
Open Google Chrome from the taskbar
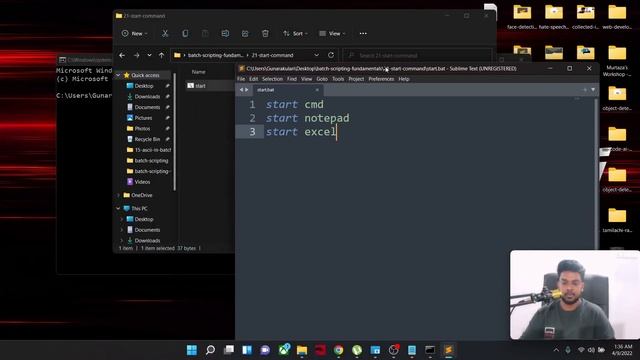[338, 350]
